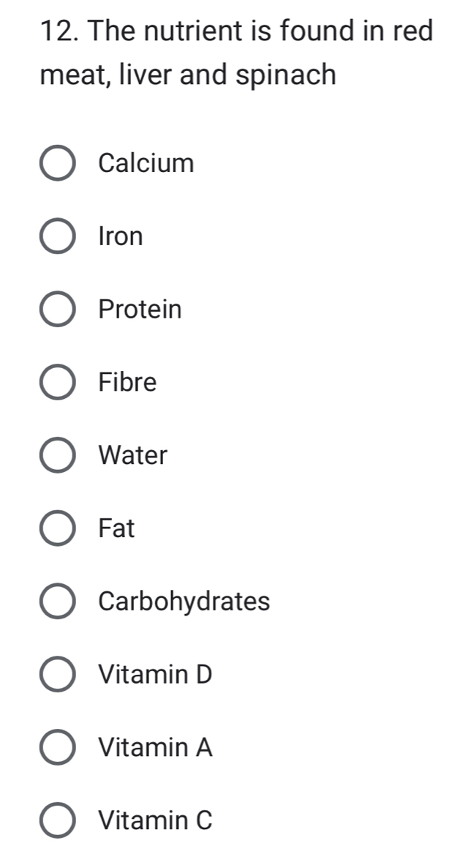Select the Vitamin C radio button
Screen dimensions: 452x868
point(56,821)
